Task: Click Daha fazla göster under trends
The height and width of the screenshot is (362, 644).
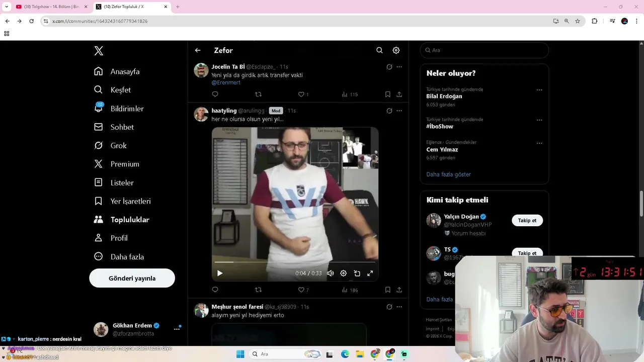Action: pos(448,174)
